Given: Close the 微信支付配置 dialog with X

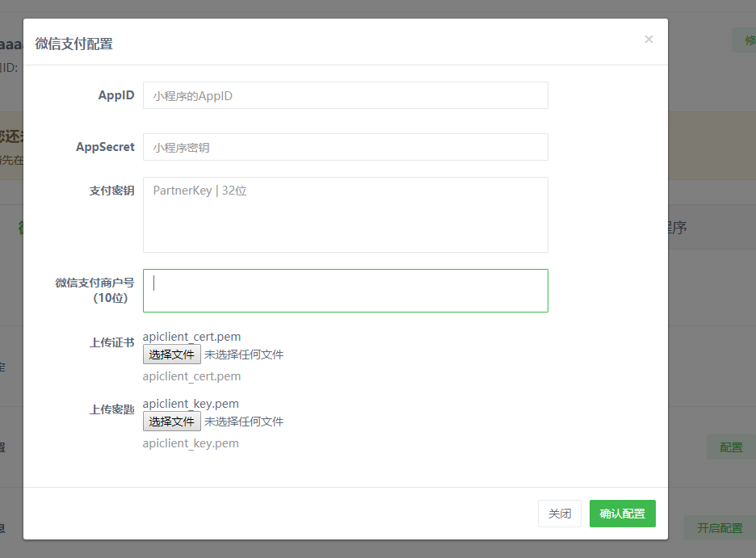Looking at the screenshot, I should tap(649, 40).
